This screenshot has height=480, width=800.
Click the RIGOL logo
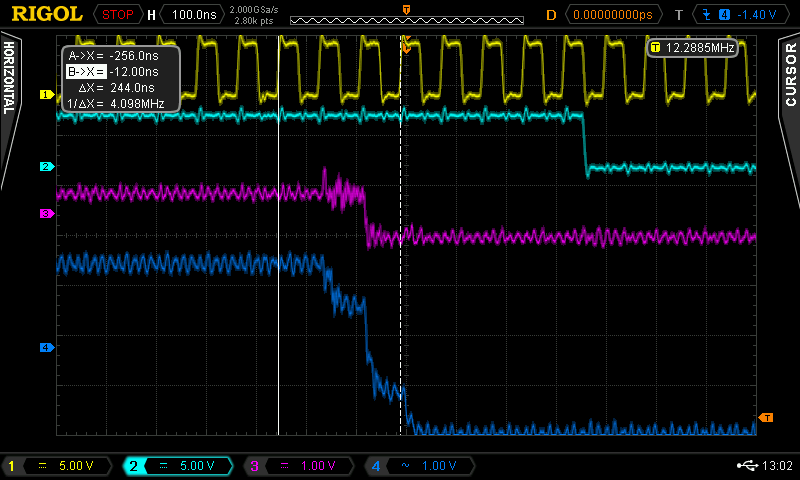coord(47,14)
